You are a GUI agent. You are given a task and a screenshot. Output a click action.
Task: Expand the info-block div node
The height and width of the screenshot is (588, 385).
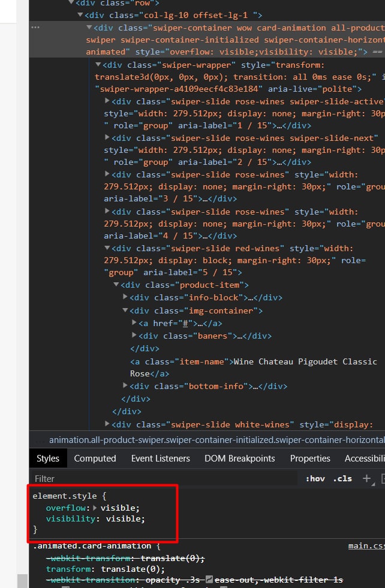tap(125, 297)
